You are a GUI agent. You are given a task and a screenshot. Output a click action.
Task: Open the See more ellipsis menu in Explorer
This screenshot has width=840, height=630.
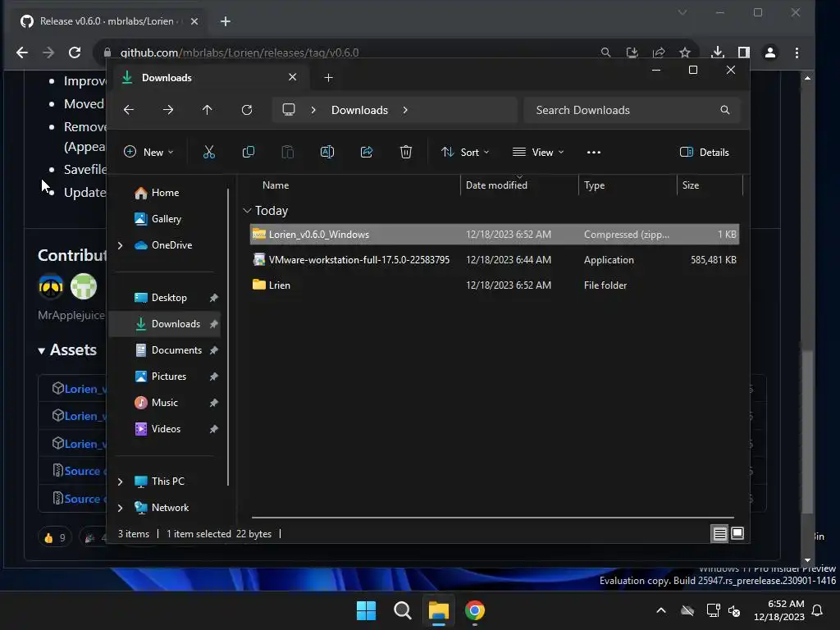point(594,152)
